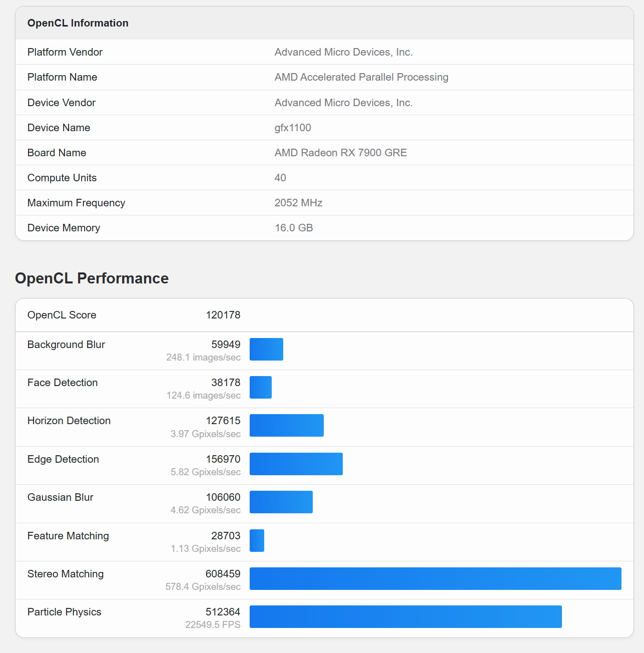Click the Face Detection score bar
Viewport: 644px width, 653px height.
coord(261,388)
